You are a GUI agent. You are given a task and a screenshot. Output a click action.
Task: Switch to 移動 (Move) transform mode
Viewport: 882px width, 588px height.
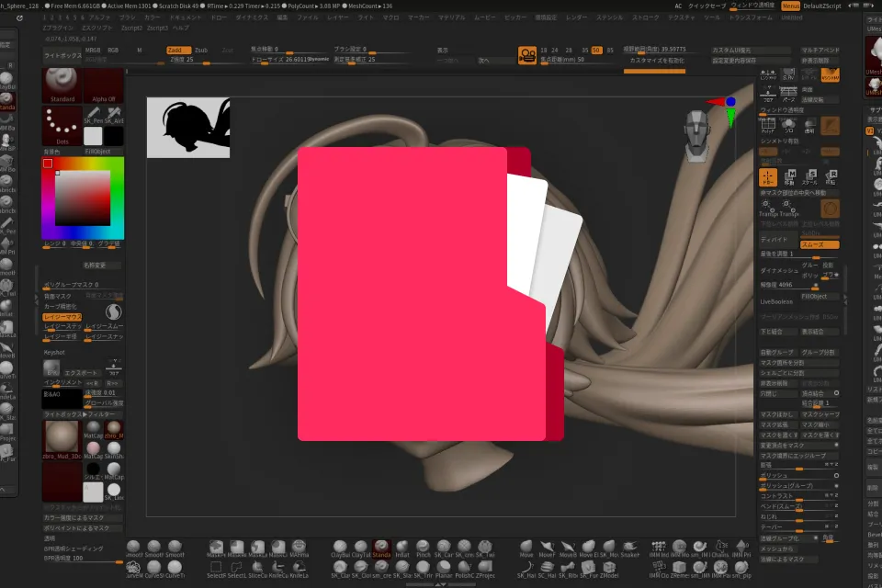790,176
